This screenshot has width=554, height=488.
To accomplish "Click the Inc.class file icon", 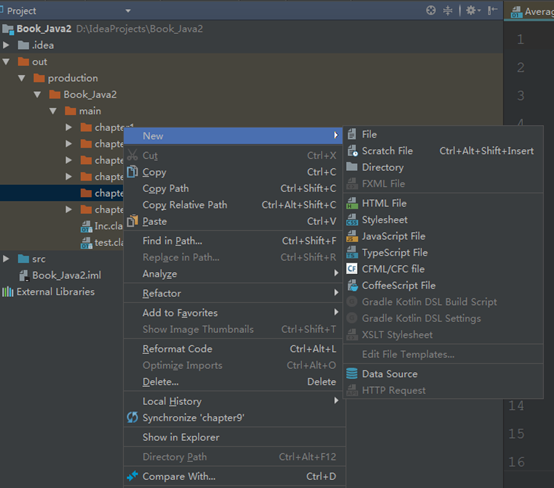I will [x=86, y=226].
